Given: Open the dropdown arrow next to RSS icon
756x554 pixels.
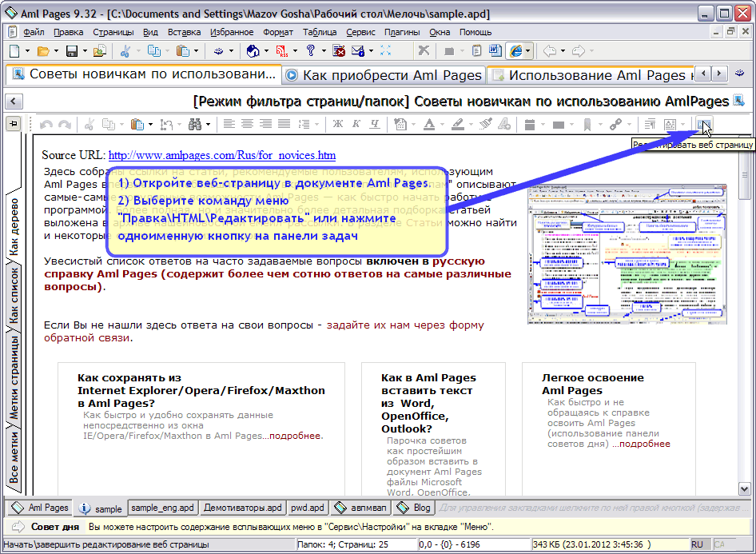Looking at the screenshot, I should (295, 50).
